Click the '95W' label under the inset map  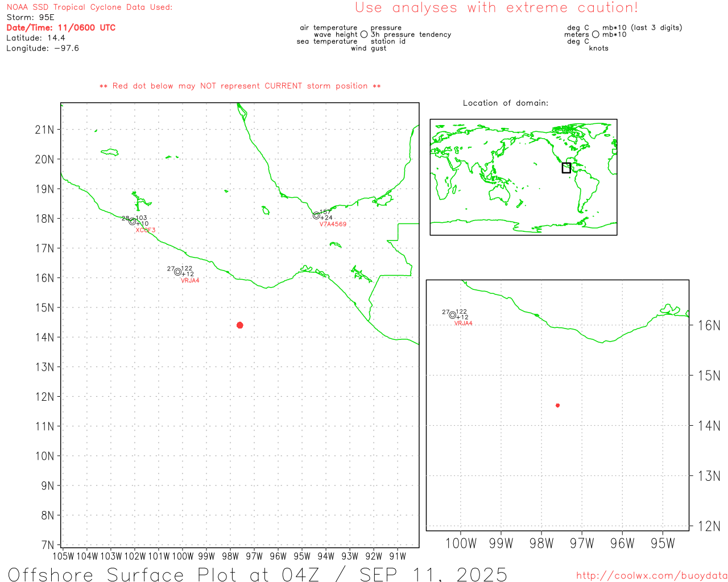point(663,543)
